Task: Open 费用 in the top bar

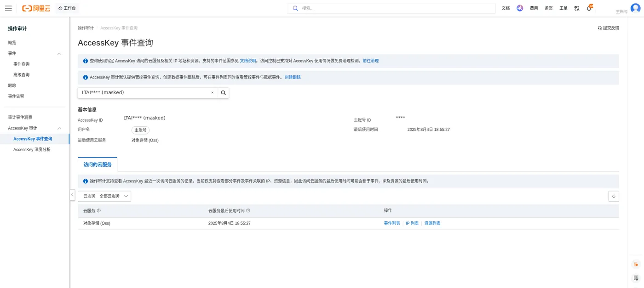Action: click(534, 8)
